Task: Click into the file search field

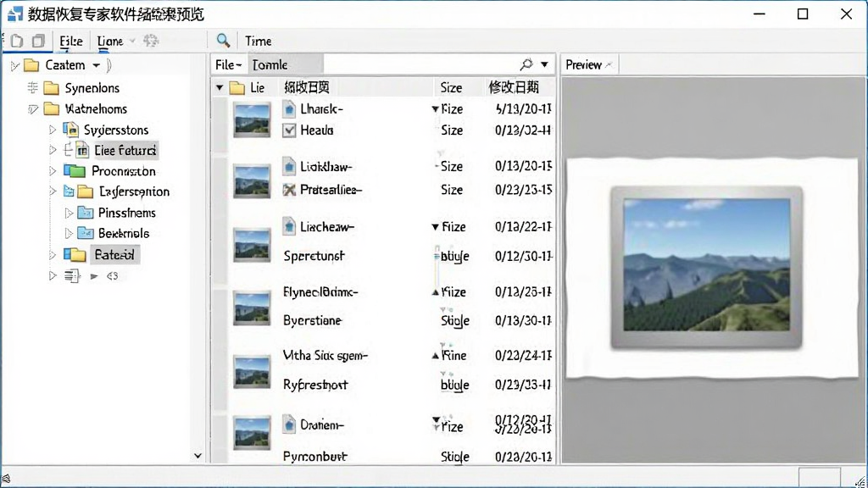Action: click(420, 64)
